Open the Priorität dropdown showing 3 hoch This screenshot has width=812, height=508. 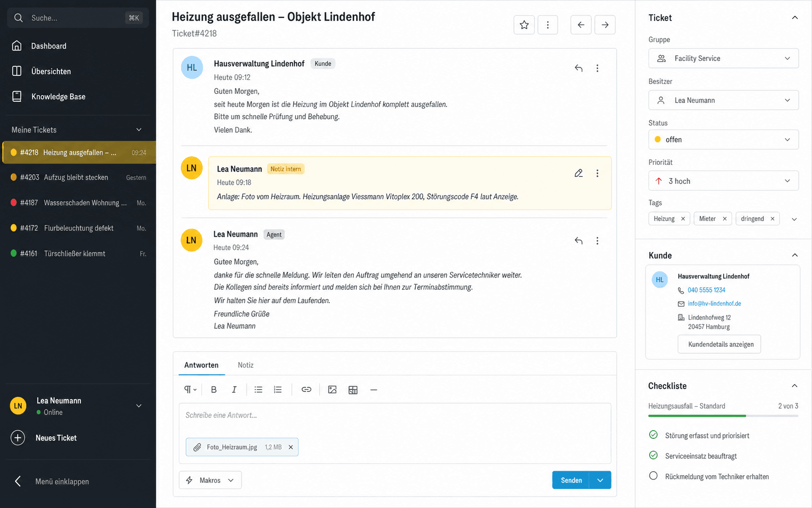pyautogui.click(x=723, y=181)
